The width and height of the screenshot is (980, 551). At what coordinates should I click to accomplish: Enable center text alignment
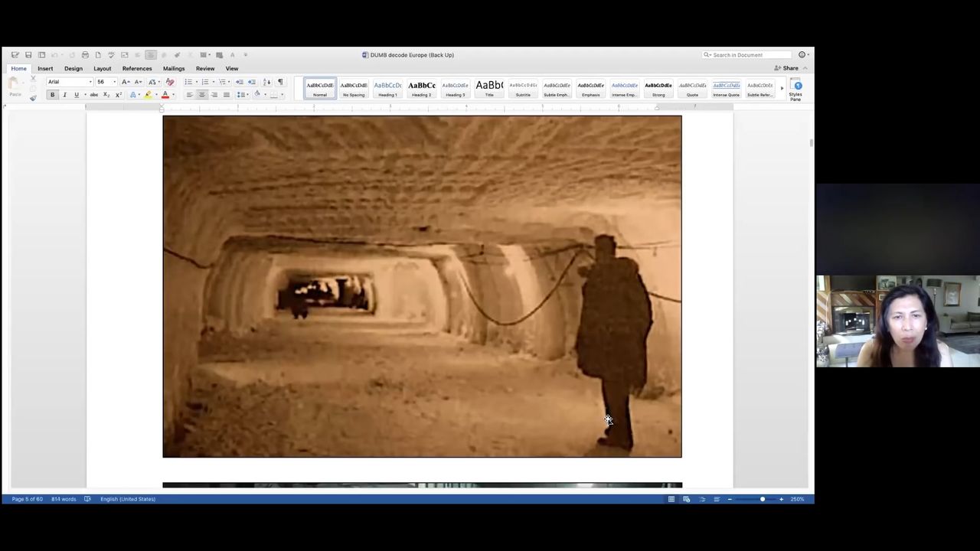point(202,95)
